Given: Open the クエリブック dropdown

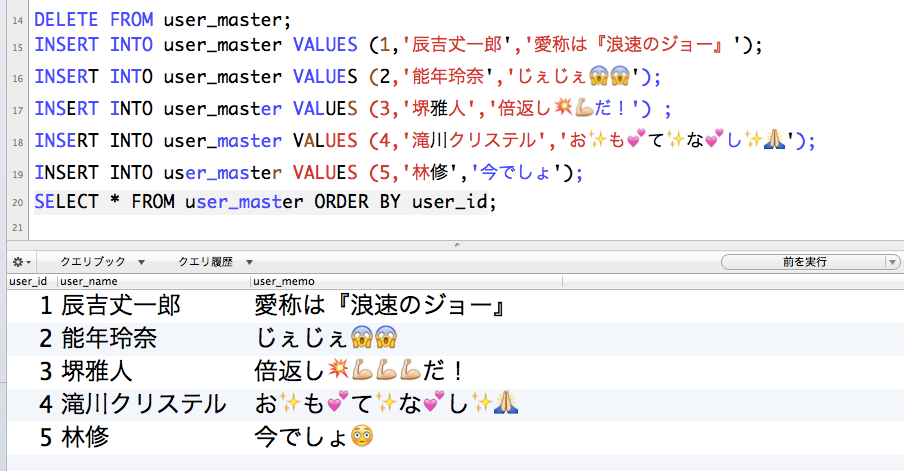Looking at the screenshot, I should [x=103, y=262].
